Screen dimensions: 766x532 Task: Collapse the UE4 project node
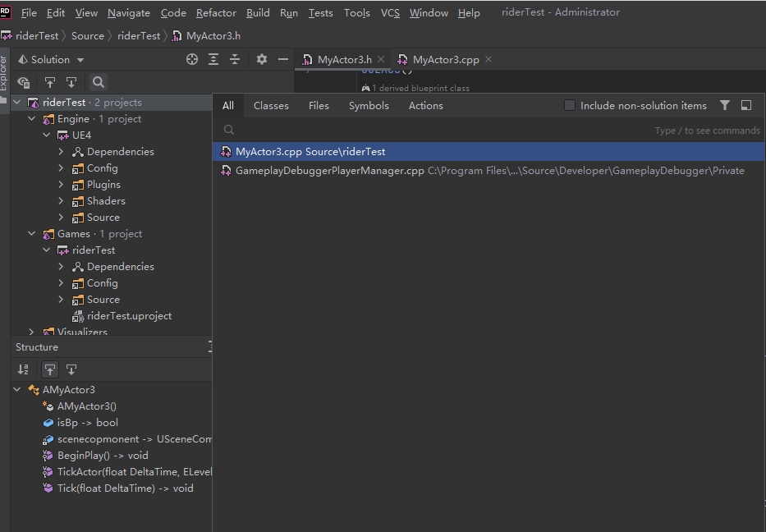47,135
